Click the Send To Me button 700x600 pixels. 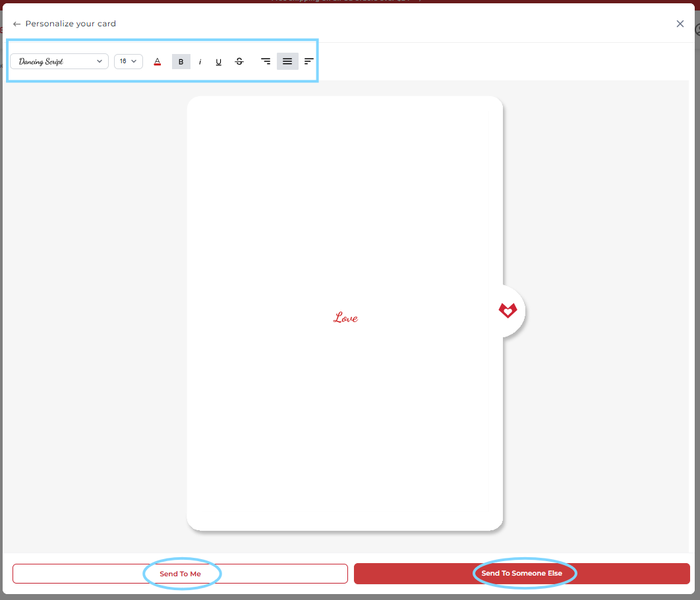point(180,574)
